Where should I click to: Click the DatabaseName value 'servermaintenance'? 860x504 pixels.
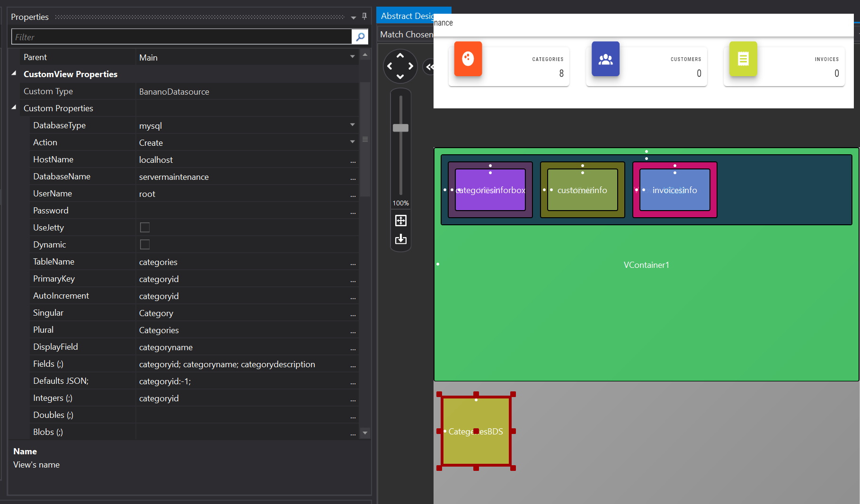point(174,177)
